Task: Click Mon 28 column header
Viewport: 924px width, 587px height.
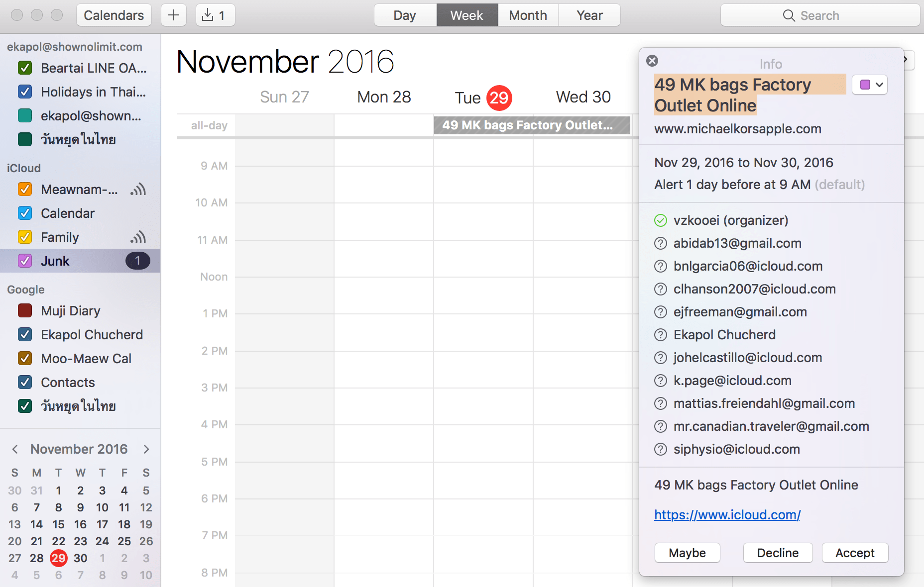Action: coord(384,97)
